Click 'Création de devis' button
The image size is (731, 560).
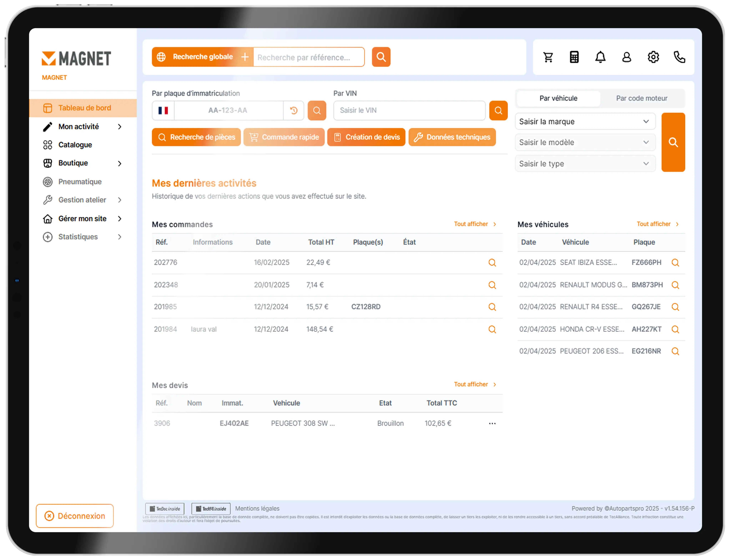click(x=366, y=137)
